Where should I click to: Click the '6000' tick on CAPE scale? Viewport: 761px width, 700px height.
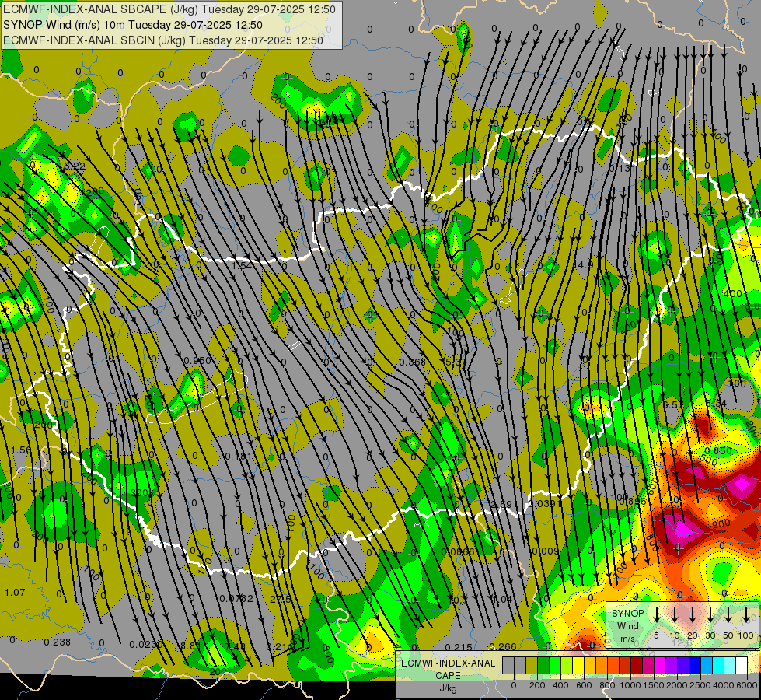[747, 685]
